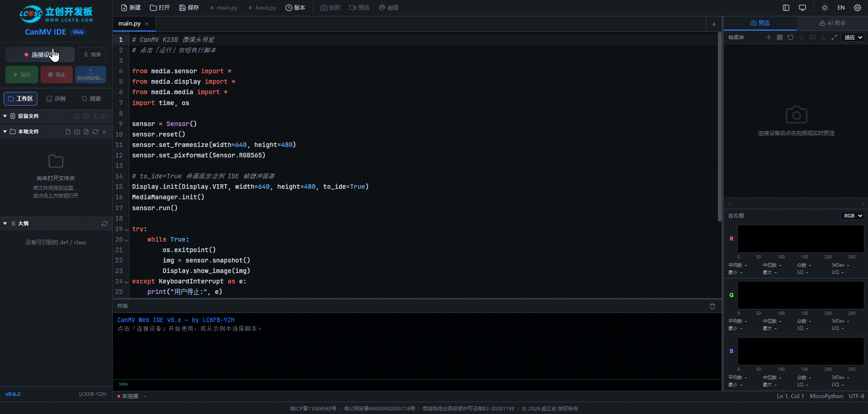
Task: Open the RGB histogram mode dropdown
Action: 852,216
